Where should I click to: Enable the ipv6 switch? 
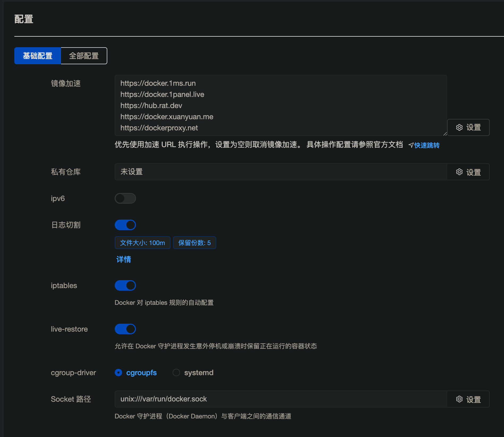tap(125, 198)
